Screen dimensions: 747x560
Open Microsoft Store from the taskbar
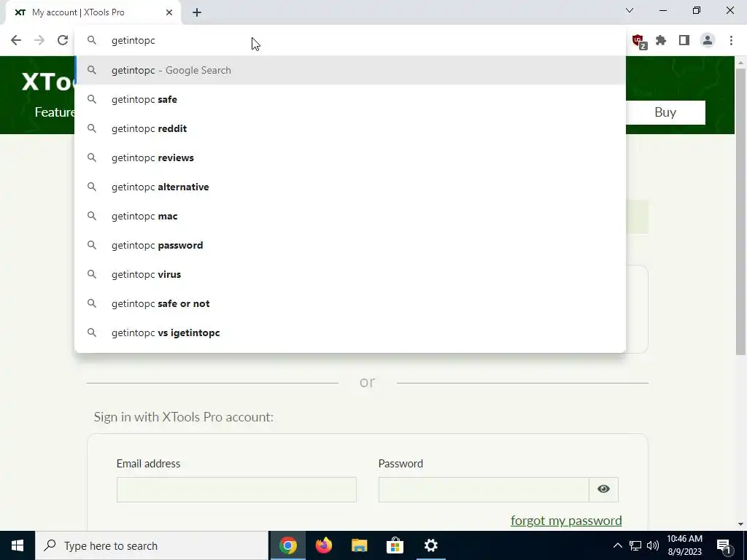(395, 545)
